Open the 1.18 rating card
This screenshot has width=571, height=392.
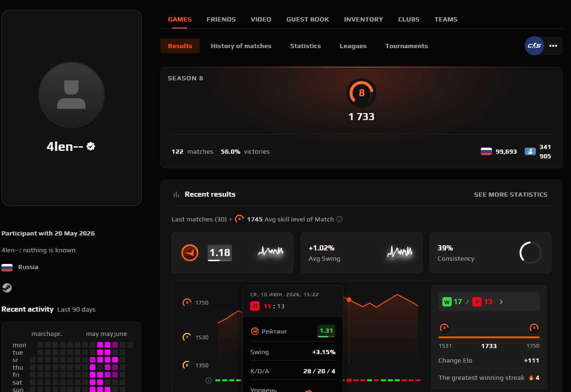pos(232,253)
